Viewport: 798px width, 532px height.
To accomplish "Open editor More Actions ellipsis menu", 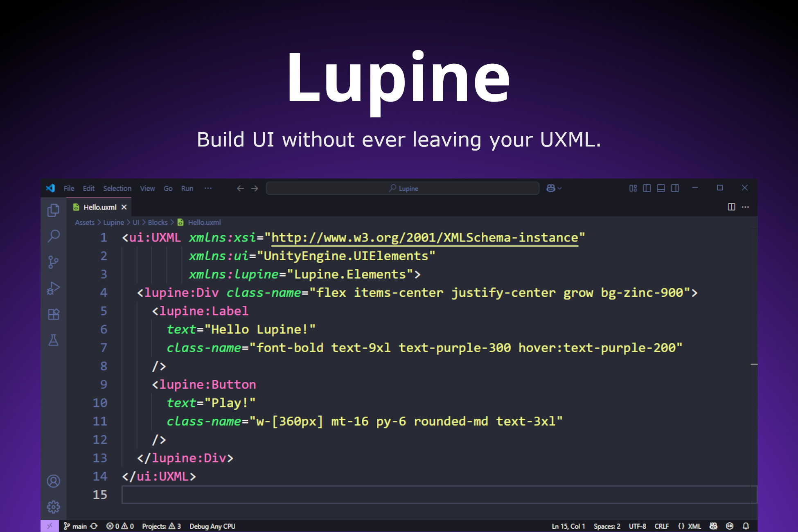I will tap(745, 207).
